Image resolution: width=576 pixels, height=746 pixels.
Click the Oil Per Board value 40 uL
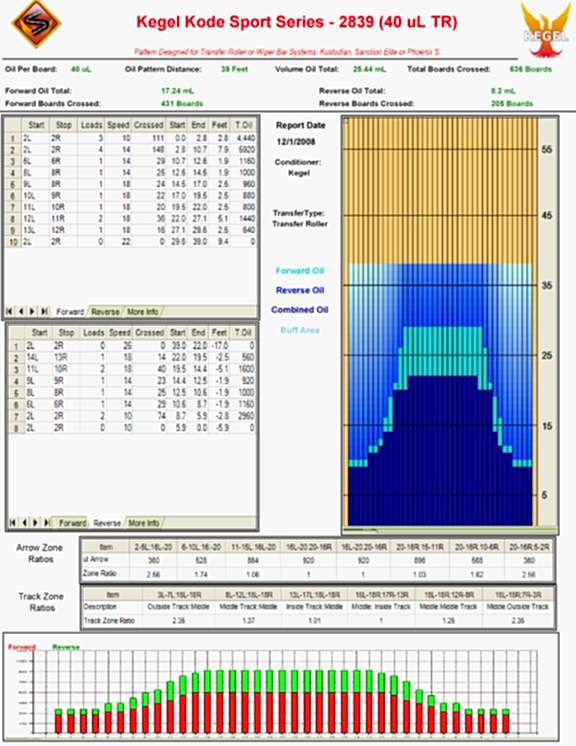click(81, 69)
